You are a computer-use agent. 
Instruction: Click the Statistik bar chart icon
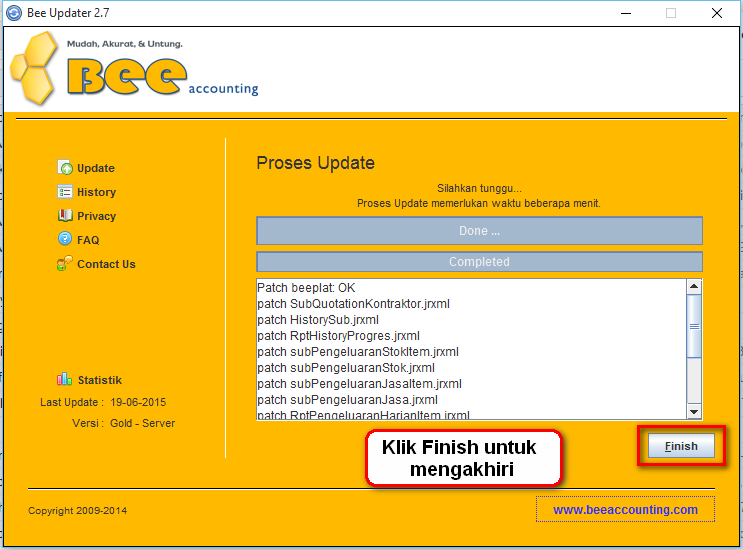64,379
